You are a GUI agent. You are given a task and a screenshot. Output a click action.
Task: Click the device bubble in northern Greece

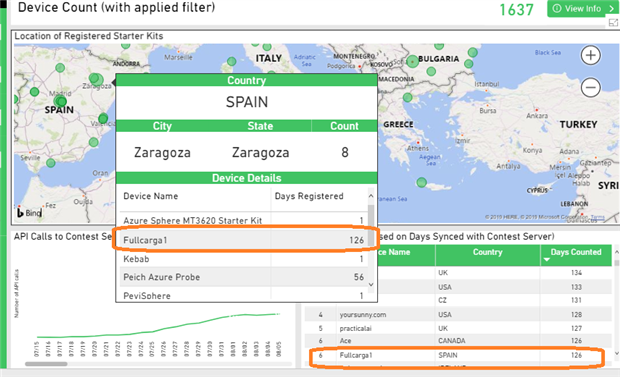click(408, 97)
